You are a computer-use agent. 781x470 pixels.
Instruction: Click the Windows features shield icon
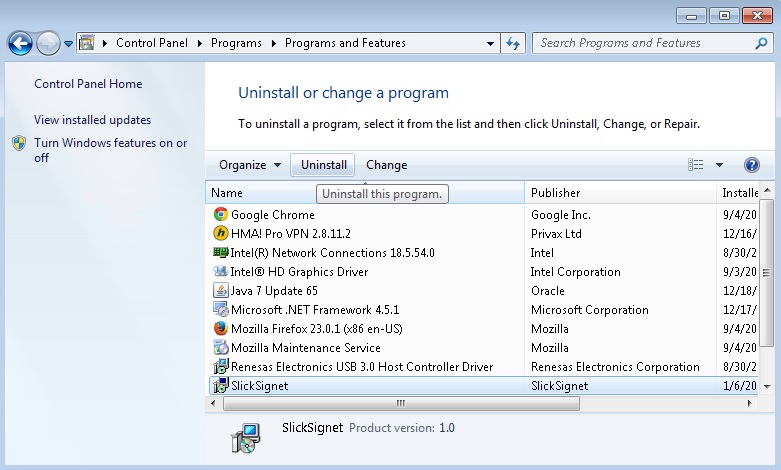click(19, 143)
